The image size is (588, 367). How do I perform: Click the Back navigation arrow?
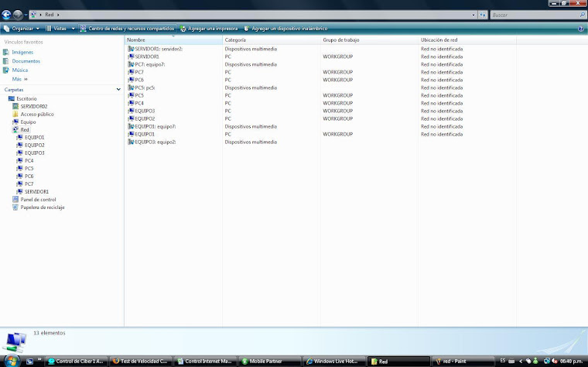tap(6, 15)
